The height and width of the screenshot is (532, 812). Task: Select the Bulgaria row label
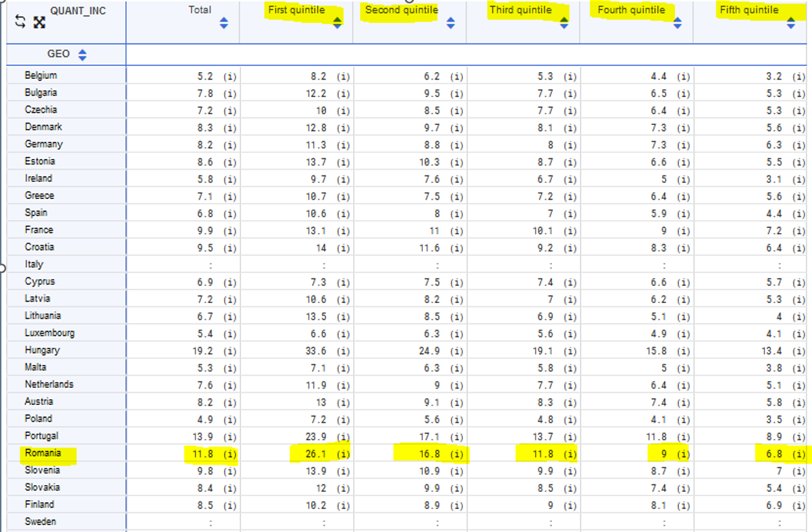tap(41, 92)
